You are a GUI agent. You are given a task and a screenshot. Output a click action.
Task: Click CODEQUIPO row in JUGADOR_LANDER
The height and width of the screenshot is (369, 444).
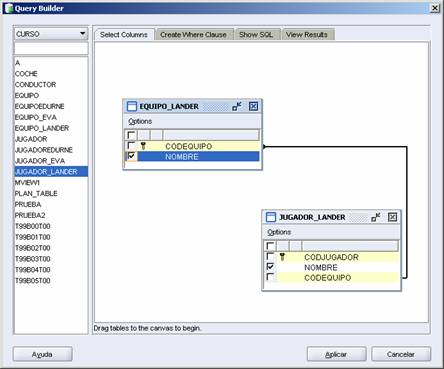[x=331, y=278]
